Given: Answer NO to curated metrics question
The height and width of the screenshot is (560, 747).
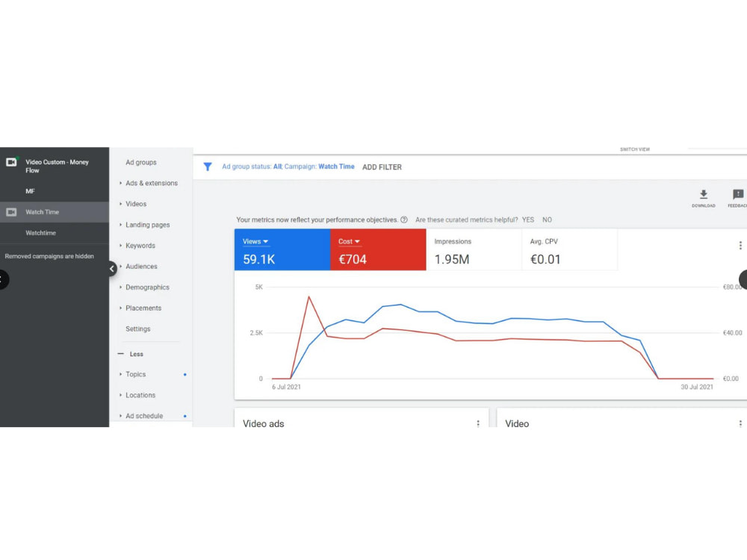Looking at the screenshot, I should coord(547,220).
